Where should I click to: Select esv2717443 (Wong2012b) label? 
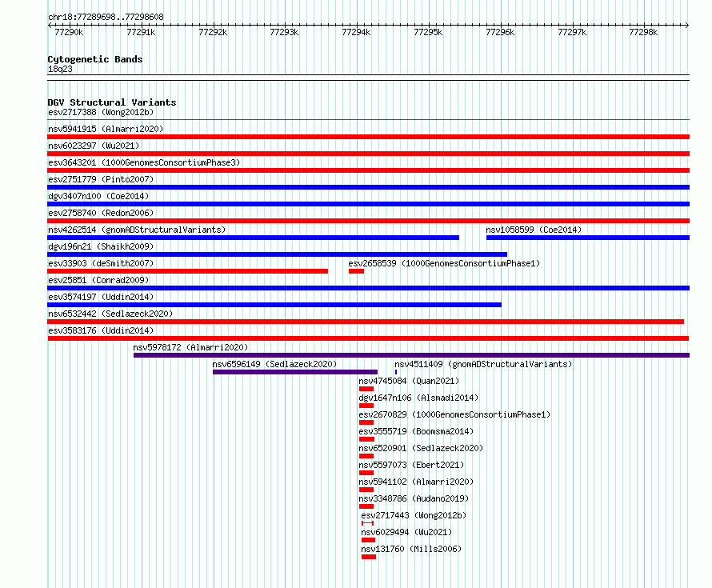tap(414, 515)
